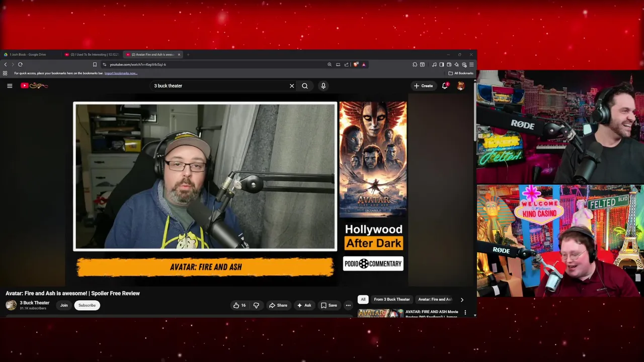This screenshot has width=644, height=362.
Task: Reload the page with the refresh icon
Action: [20, 64]
